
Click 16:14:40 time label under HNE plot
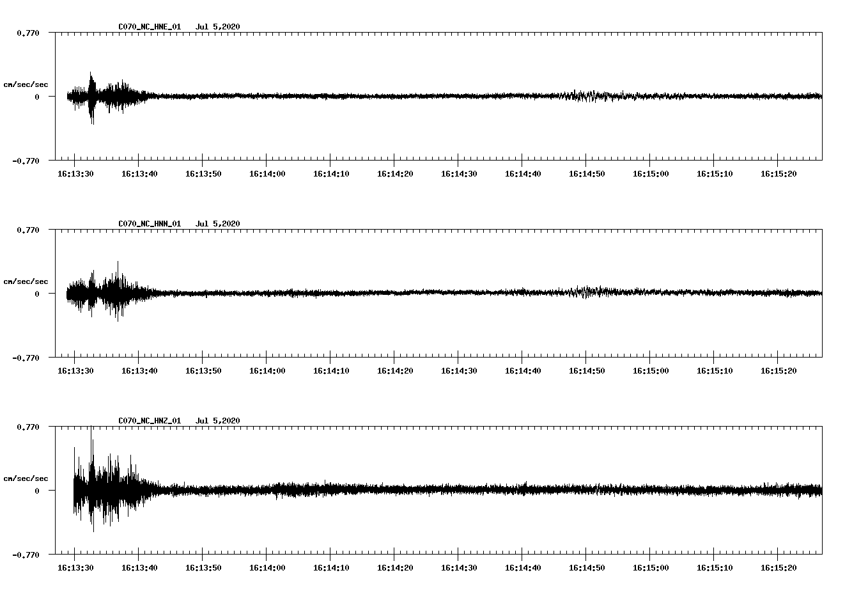523,173
